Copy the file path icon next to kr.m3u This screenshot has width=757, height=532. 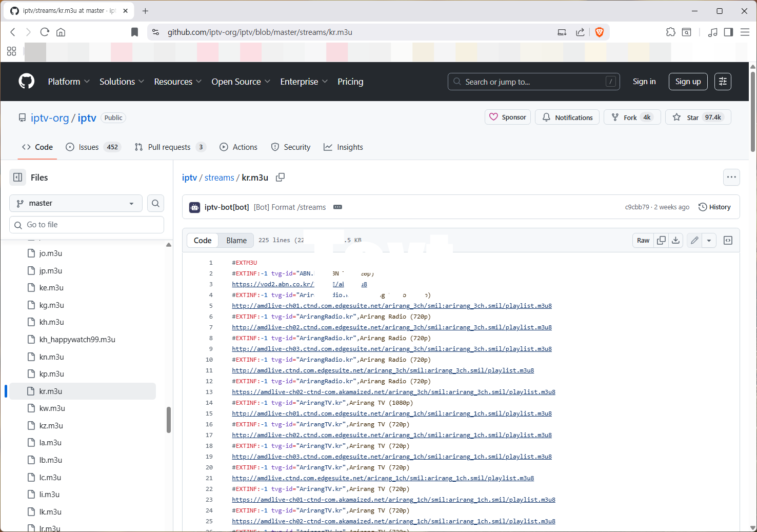pyautogui.click(x=280, y=178)
